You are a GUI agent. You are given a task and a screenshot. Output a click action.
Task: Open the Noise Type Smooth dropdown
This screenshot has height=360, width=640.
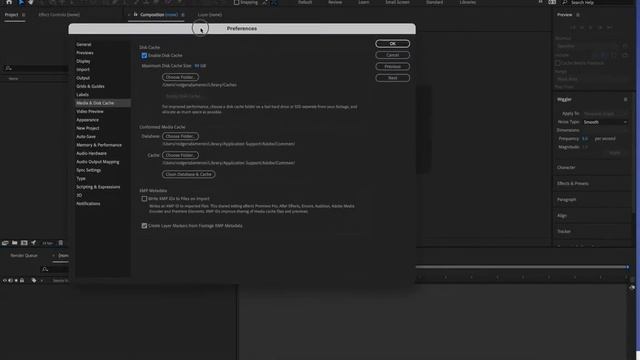[605, 122]
